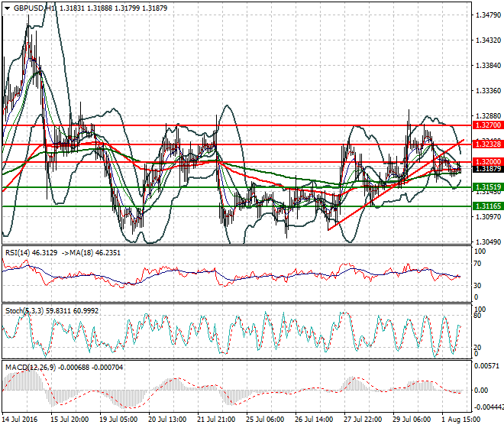504x428 pixels.
Task: Click the 0.00571 value on MACD scale
Action: 486,366
